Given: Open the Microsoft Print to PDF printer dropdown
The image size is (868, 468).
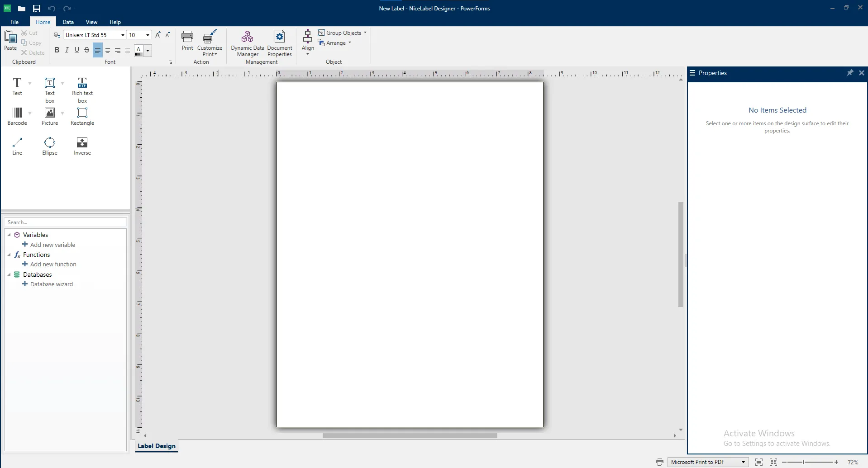Looking at the screenshot, I should (x=743, y=462).
